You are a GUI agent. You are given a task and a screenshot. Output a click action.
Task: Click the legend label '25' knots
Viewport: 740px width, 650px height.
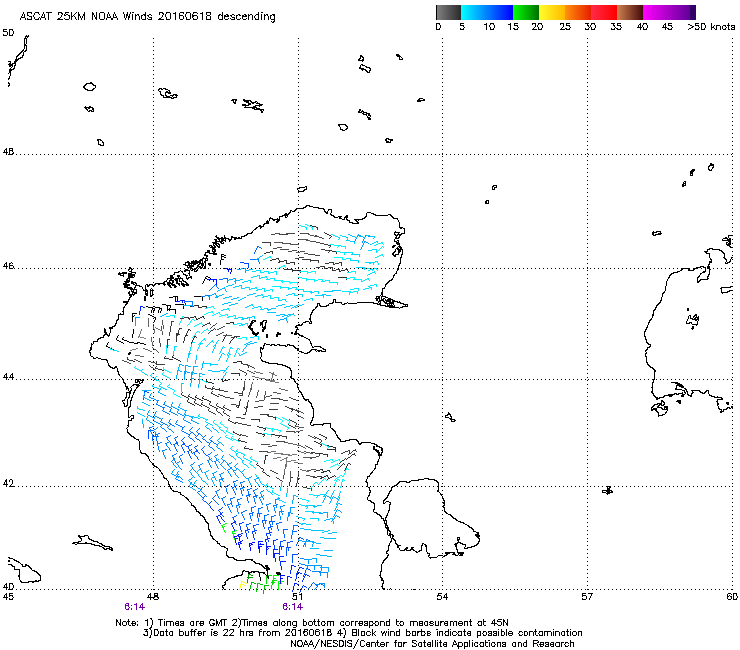click(565, 27)
